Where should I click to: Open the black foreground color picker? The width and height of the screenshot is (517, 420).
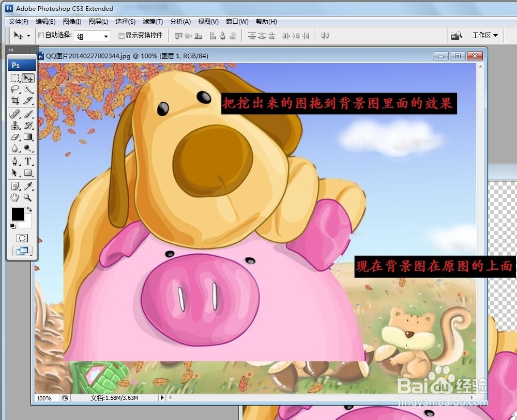click(x=18, y=214)
